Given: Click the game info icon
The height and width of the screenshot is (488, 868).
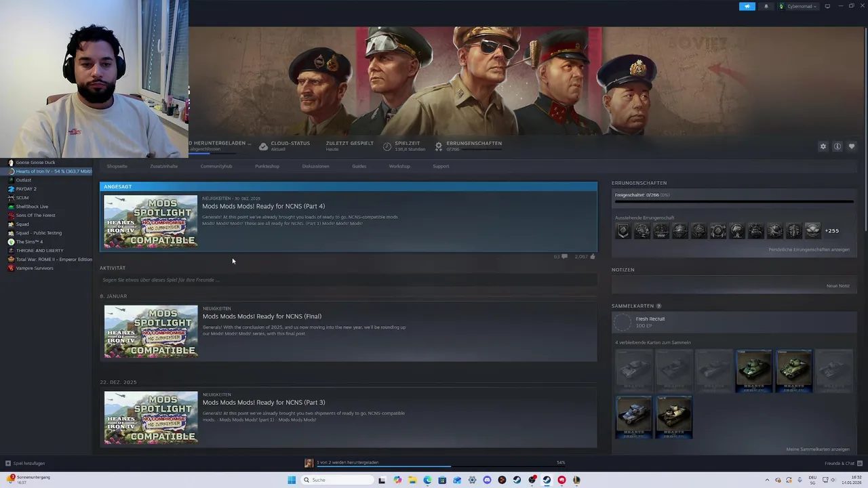Looking at the screenshot, I should click(x=837, y=146).
